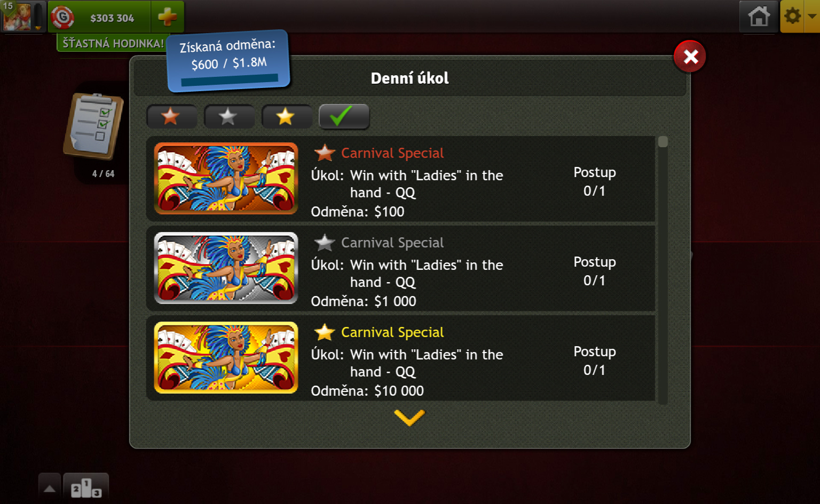Click the red poker chip balance icon
This screenshot has height=504, width=820.
[62, 18]
